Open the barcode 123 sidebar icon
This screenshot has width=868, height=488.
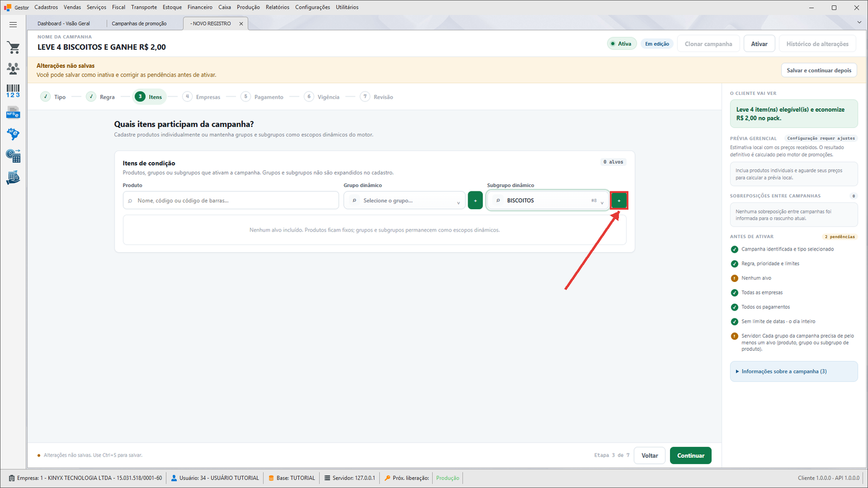click(13, 91)
